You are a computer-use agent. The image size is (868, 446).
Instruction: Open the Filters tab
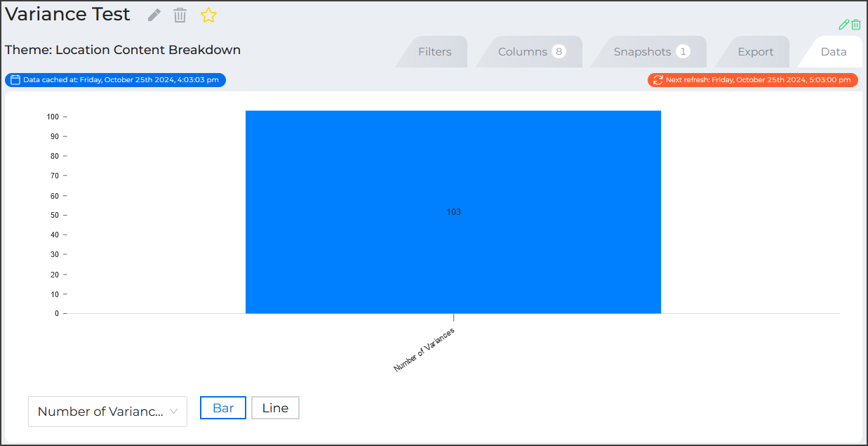[434, 52]
